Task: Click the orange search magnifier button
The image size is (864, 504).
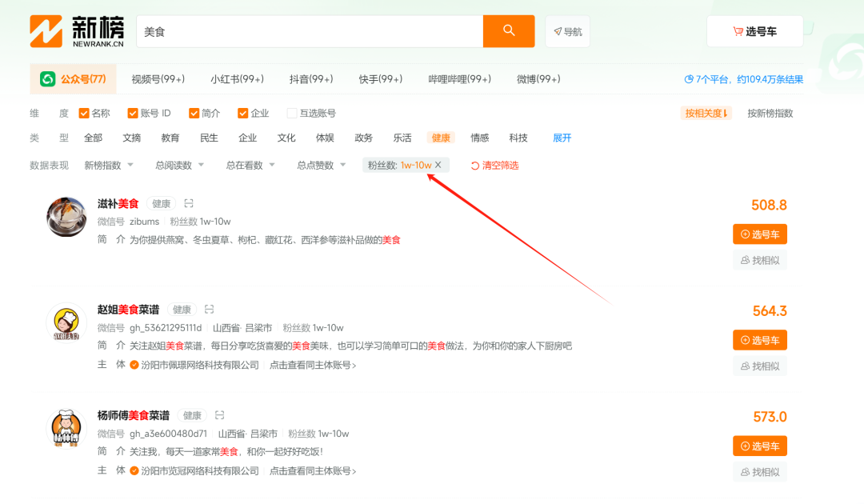Action: tap(509, 31)
